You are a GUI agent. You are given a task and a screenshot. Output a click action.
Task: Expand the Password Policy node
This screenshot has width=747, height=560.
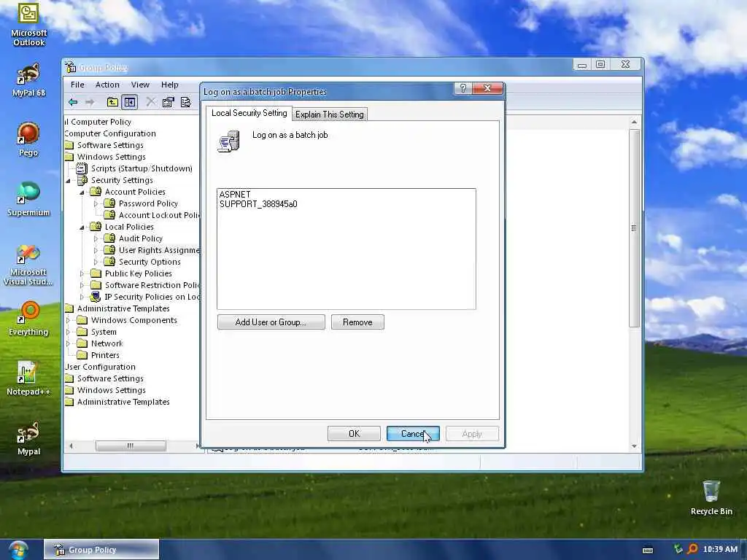[x=96, y=204]
